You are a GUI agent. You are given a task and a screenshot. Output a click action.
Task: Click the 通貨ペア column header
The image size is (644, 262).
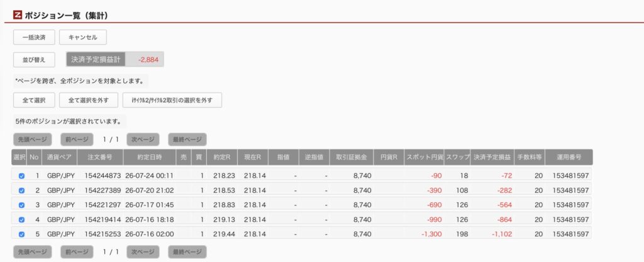pyautogui.click(x=60, y=157)
